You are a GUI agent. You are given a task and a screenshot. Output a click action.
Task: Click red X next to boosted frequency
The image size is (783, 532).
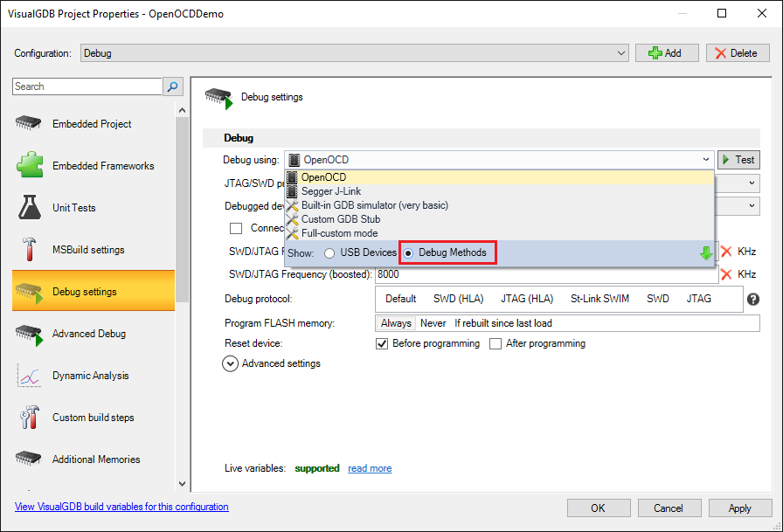[x=726, y=274]
